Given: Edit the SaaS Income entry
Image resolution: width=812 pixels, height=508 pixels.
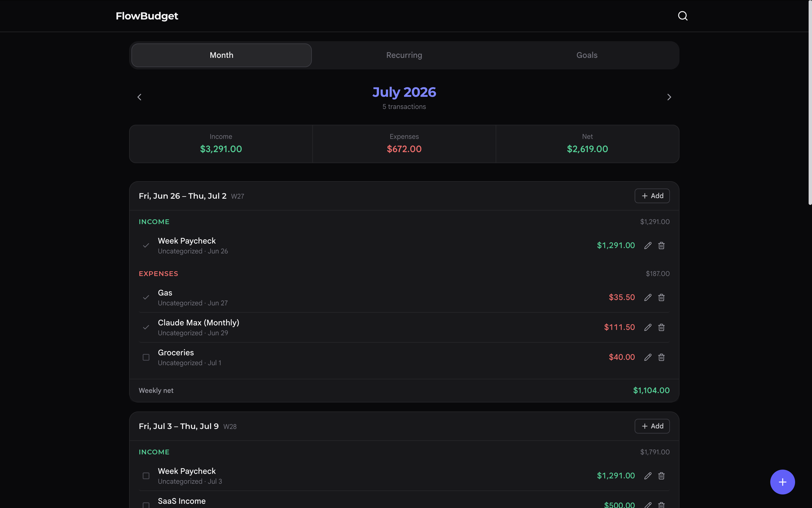Looking at the screenshot, I should [648, 505].
